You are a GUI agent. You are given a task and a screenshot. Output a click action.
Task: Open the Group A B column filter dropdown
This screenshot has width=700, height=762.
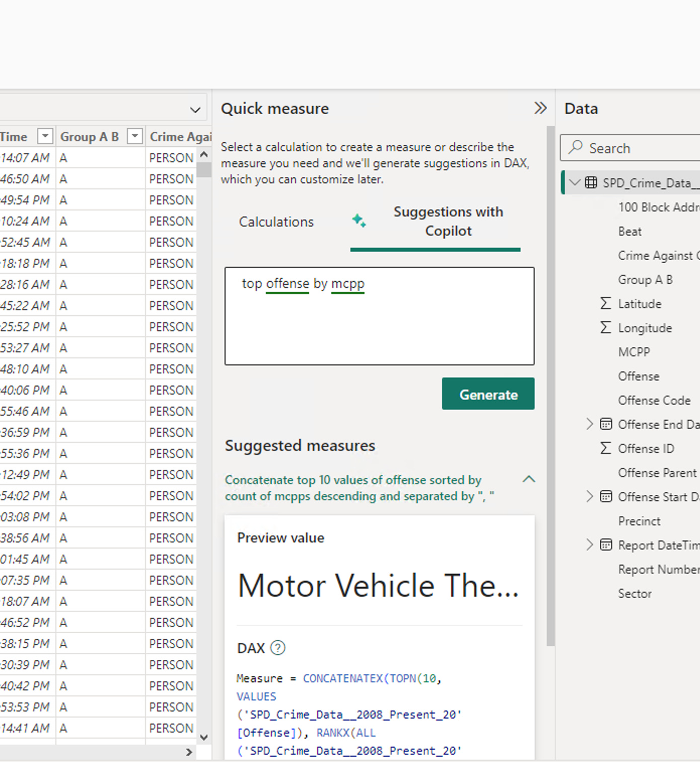[x=135, y=136]
